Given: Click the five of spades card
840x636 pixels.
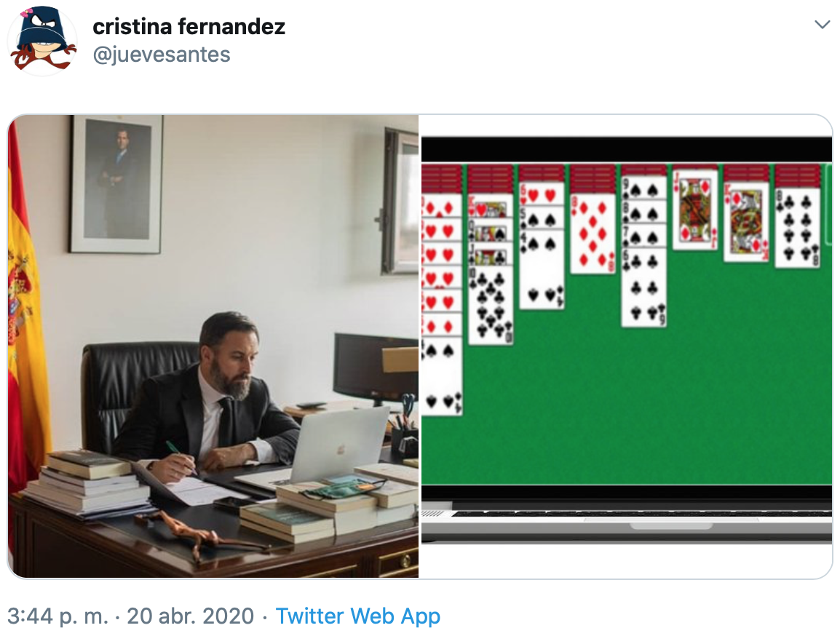Looking at the screenshot, I should [542, 216].
